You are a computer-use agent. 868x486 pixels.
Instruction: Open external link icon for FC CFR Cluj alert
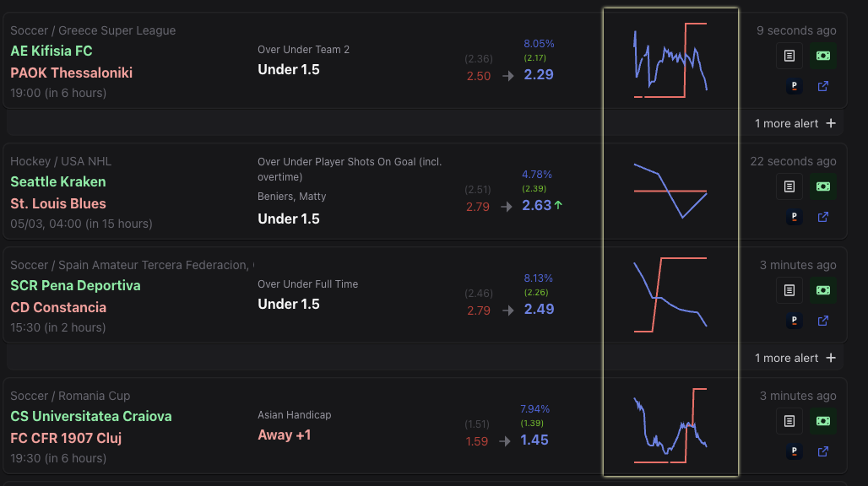click(823, 451)
